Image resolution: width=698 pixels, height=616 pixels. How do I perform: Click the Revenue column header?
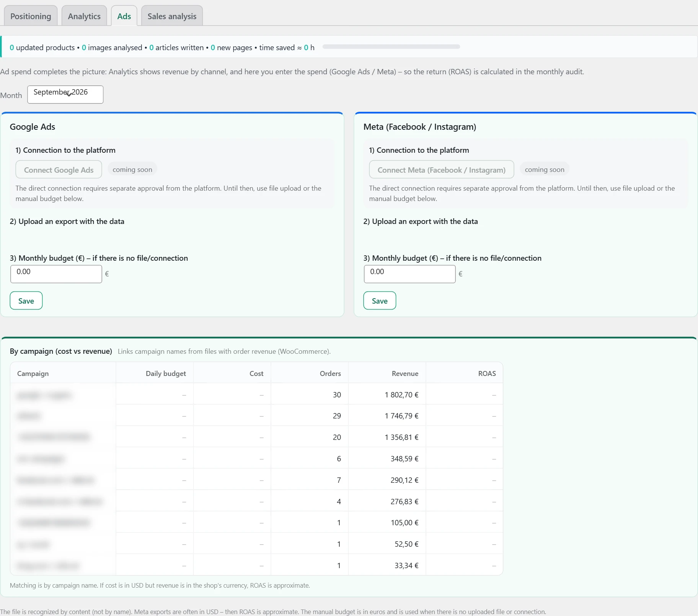click(387, 373)
